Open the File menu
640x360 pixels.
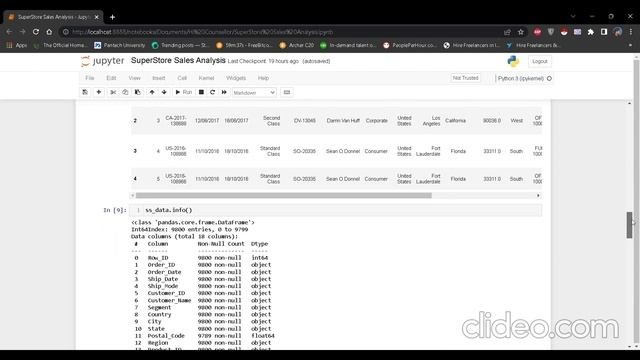[x=90, y=78]
